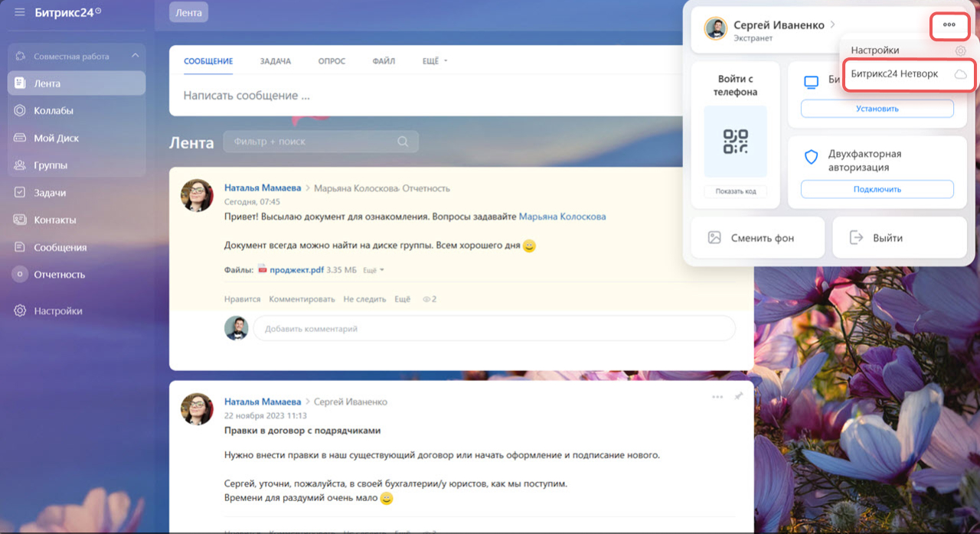Open the Ещё menu in the post action row

tap(402, 299)
